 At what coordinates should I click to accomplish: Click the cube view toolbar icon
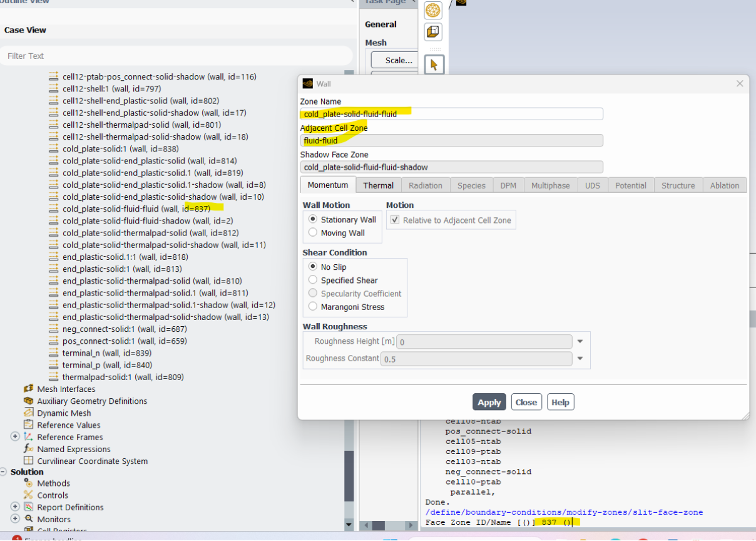[432, 31]
